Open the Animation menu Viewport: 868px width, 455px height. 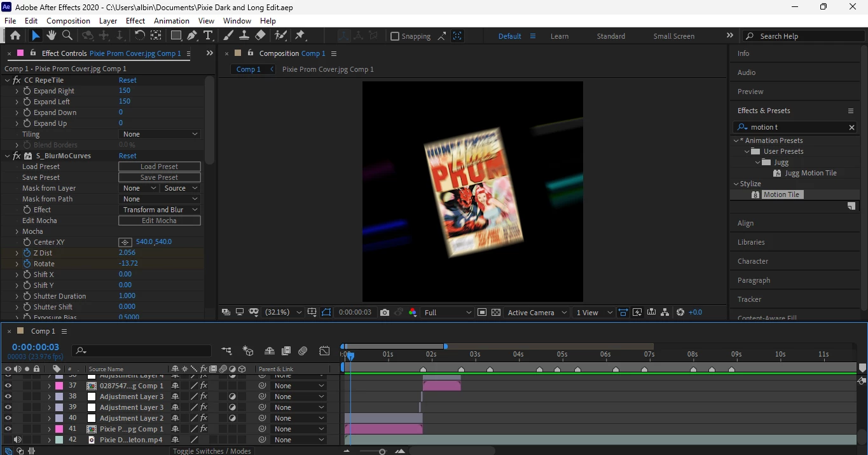click(172, 21)
